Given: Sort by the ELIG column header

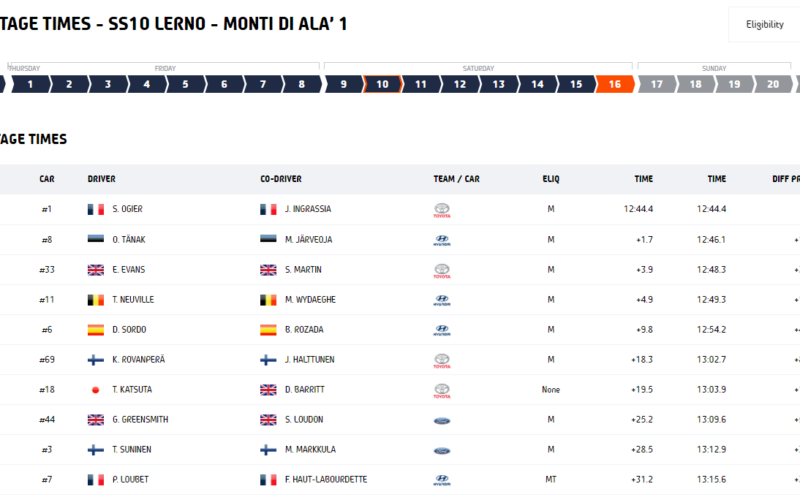Looking at the screenshot, I should click(x=551, y=179).
